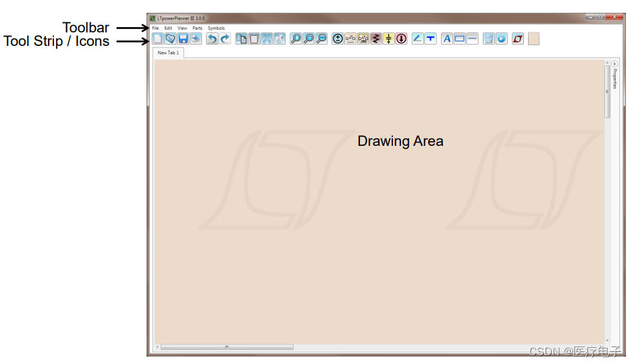
Task: Select the rectangle drawing tool
Action: coord(460,38)
